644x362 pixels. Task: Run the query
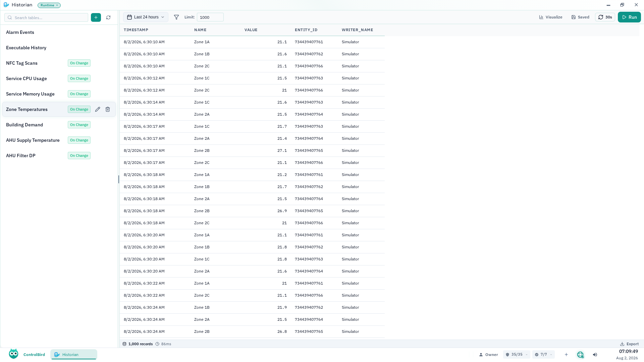[x=629, y=17]
